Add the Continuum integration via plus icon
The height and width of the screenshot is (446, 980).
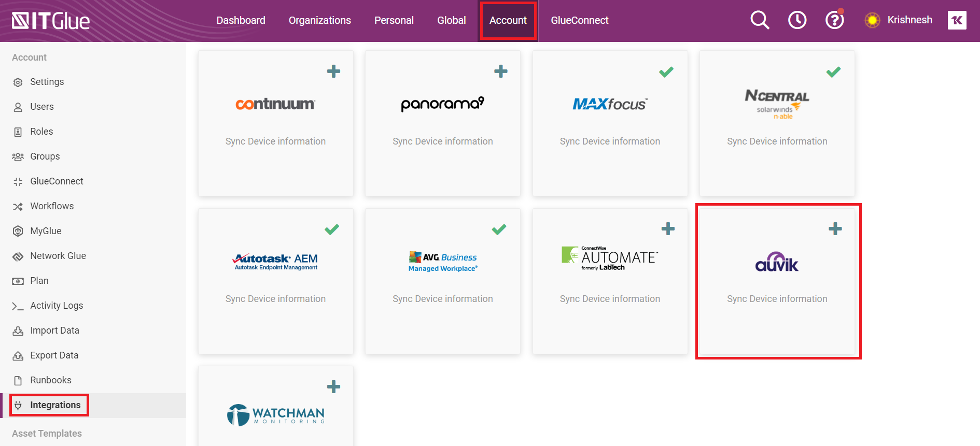[333, 71]
